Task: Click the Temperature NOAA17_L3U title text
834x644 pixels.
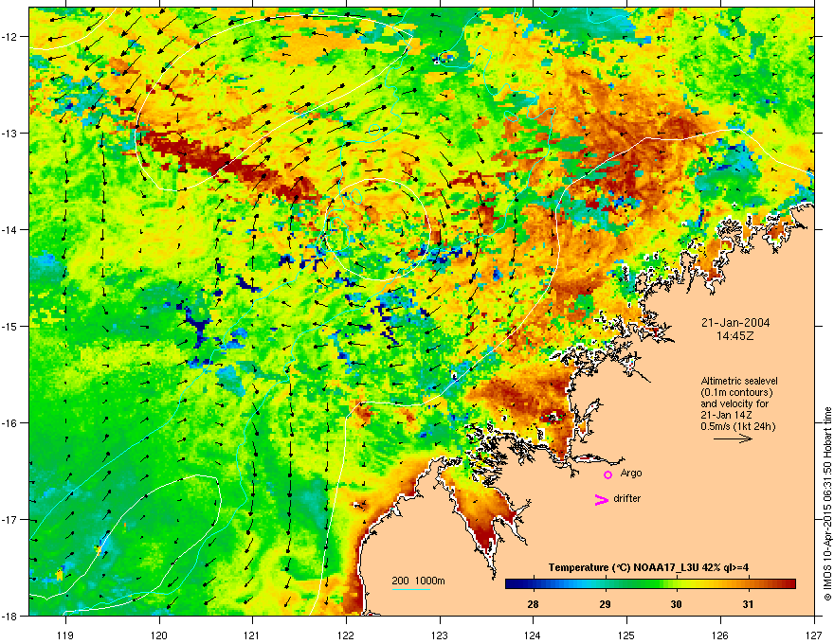Action: point(648,567)
